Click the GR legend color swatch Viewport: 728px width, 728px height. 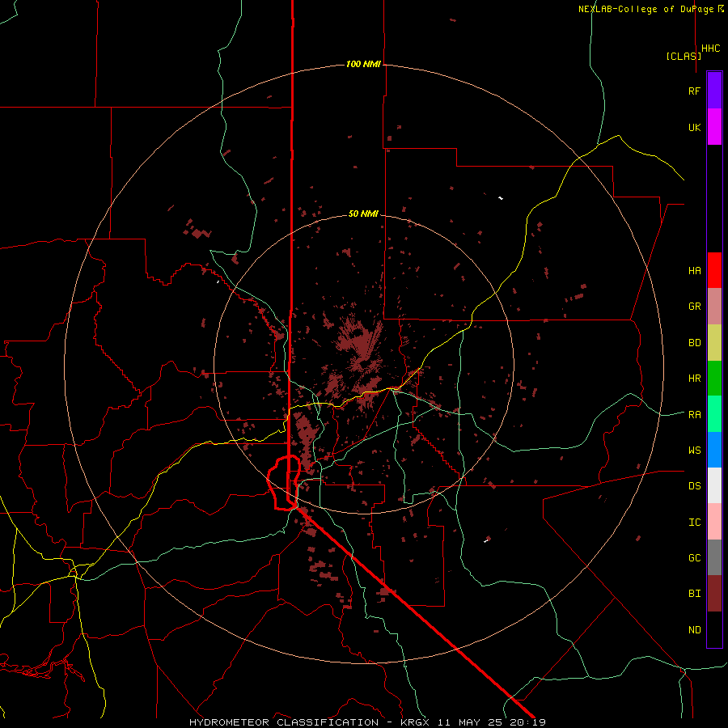click(x=714, y=307)
